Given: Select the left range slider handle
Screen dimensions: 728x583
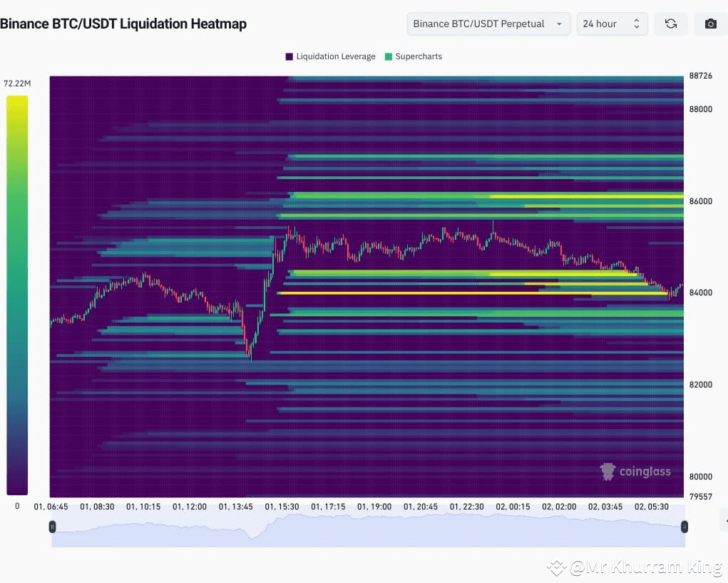Looking at the screenshot, I should (52, 527).
